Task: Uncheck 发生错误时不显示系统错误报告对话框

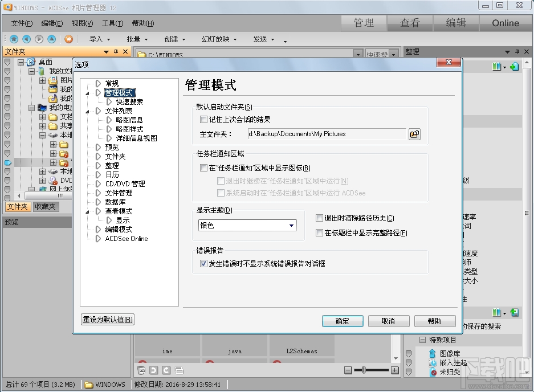Action: coord(203,263)
